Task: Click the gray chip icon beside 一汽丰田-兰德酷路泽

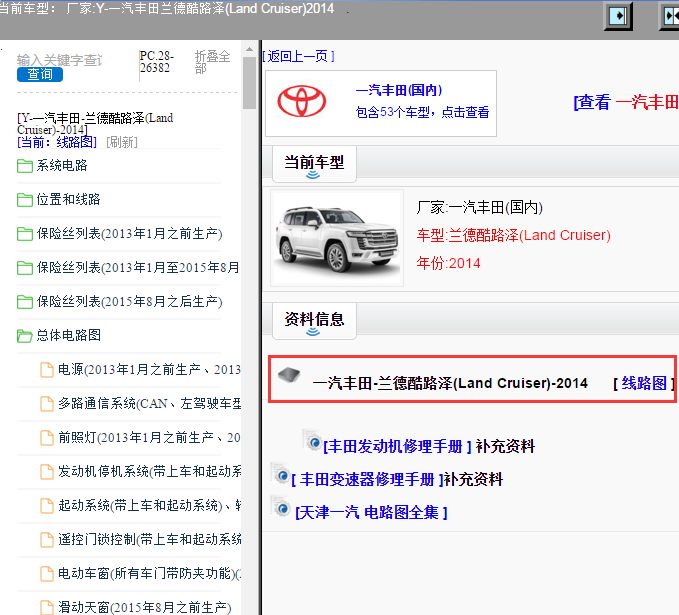Action: click(x=289, y=375)
